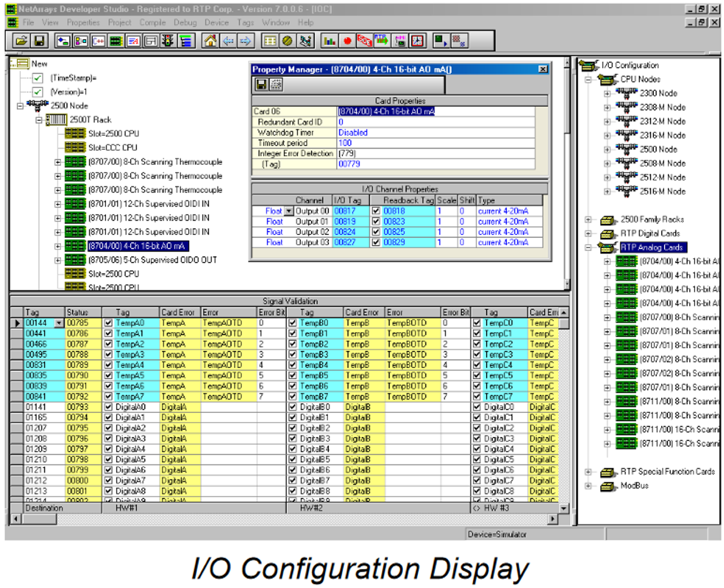Collapse the 2500 Node tree branch

pyautogui.click(x=20, y=105)
